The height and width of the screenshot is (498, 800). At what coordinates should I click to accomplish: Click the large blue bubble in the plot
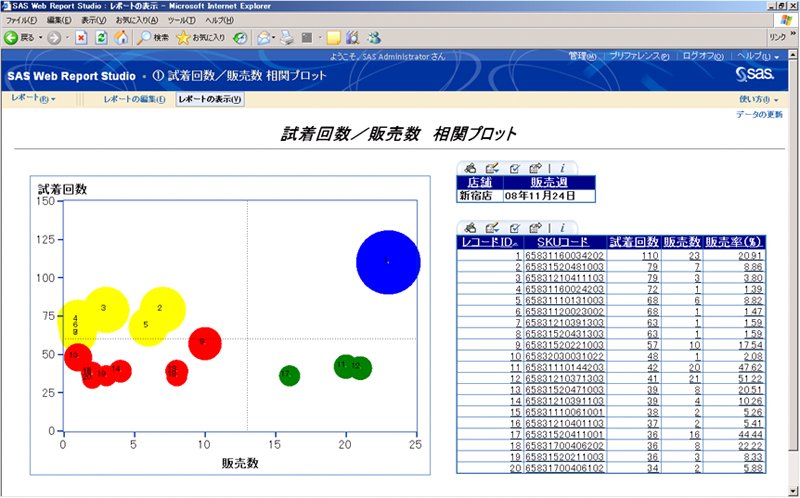(388, 262)
